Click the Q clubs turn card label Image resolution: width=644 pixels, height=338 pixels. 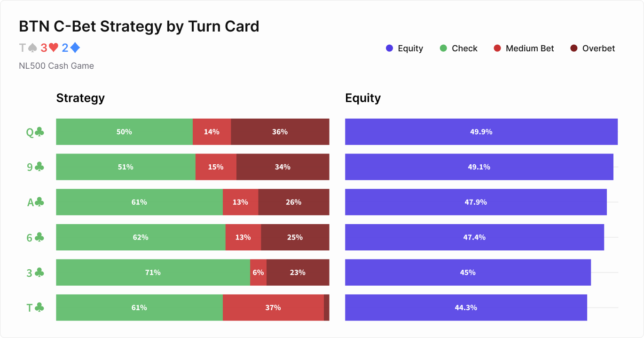click(x=35, y=132)
